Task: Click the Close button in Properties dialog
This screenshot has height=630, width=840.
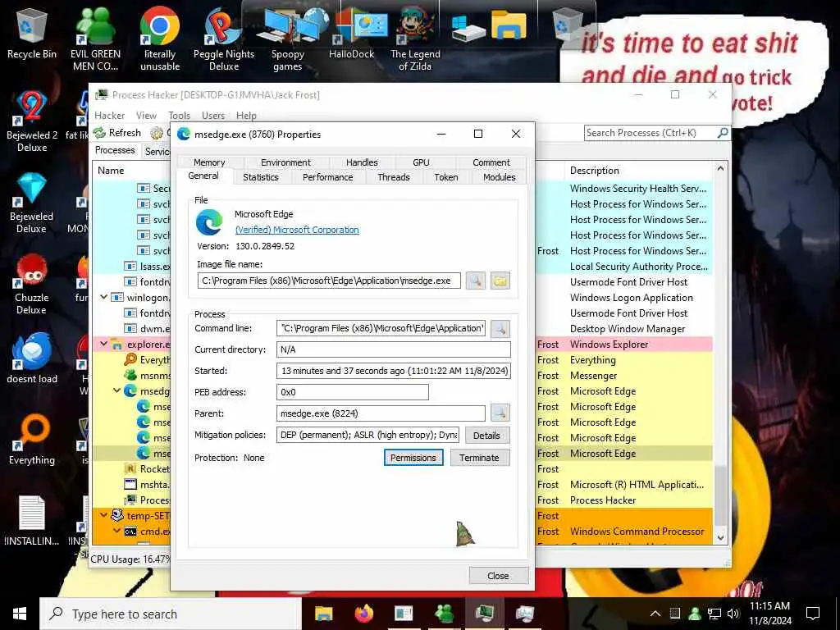Action: [498, 575]
